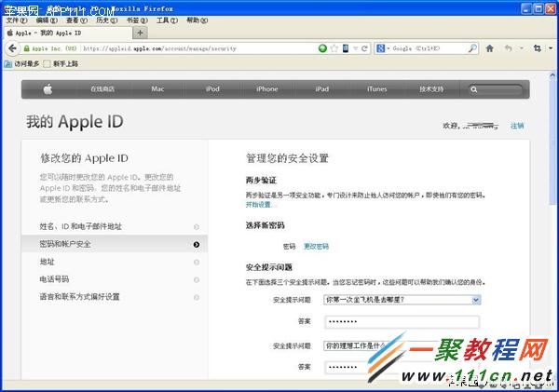Click the search magnifier in Apple nav bar
559x392 pixels.
pos(474,89)
